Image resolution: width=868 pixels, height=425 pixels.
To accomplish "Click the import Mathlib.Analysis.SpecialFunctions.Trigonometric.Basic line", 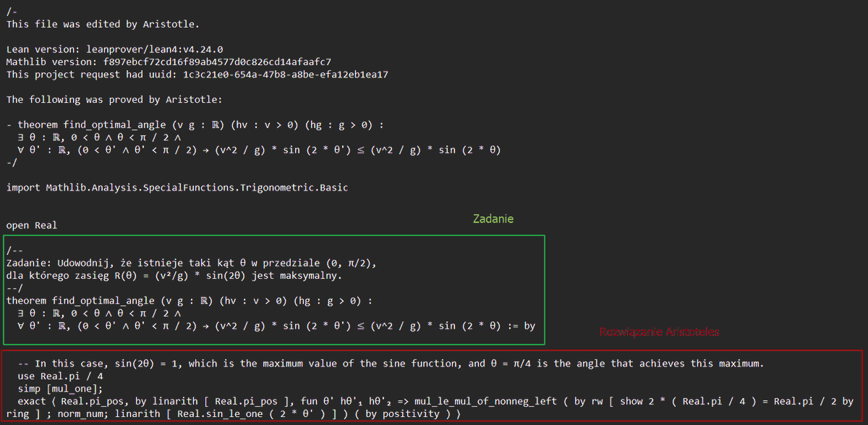I will pos(177,188).
